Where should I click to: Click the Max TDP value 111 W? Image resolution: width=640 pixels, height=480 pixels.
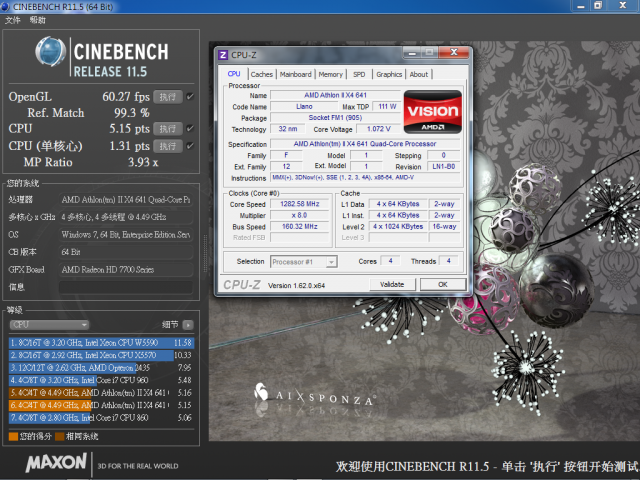click(387, 107)
